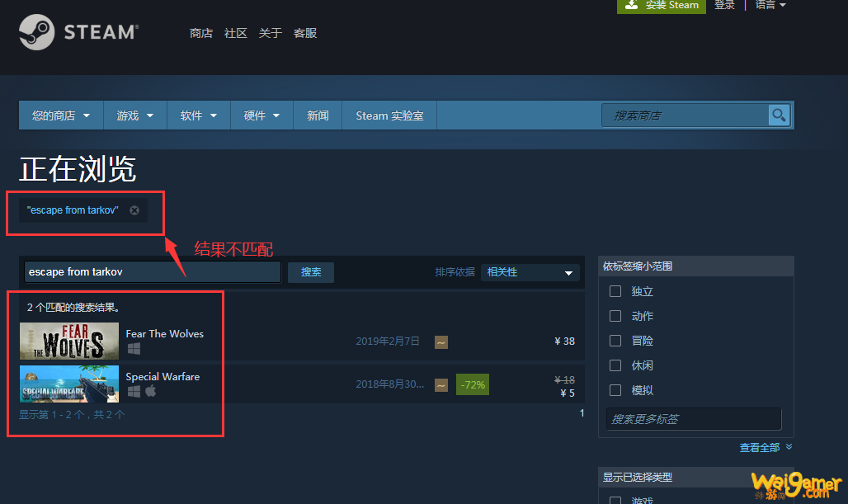Check the 模拟 tag checkbox
This screenshot has width=848, height=504.
(x=615, y=390)
